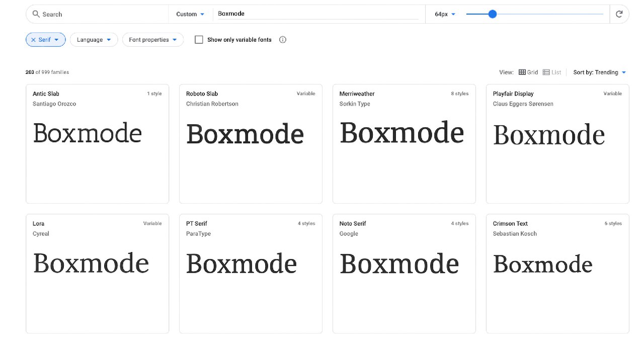Select the Playfair Display font card

click(557, 143)
